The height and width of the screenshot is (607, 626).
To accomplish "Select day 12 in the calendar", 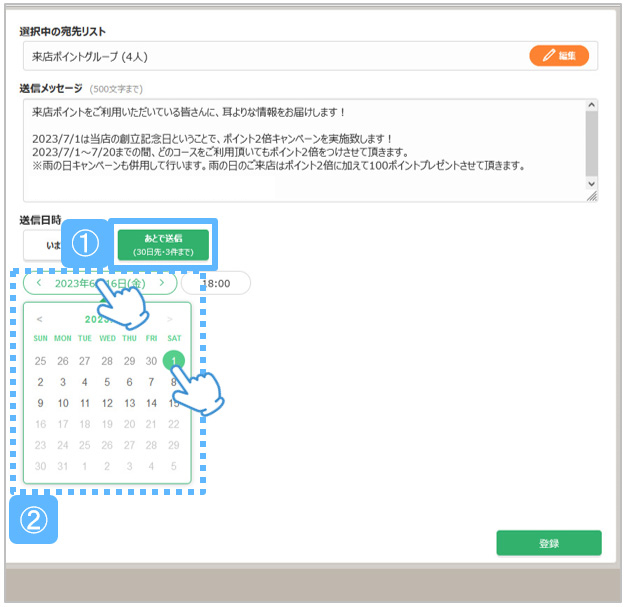I will pyautogui.click(x=107, y=404).
